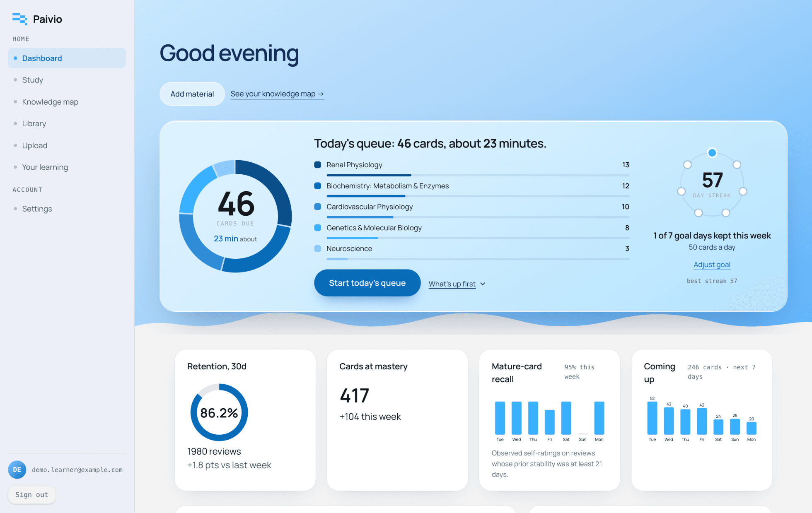This screenshot has height=513, width=812.
Task: Sign out of the account
Action: [x=31, y=495]
